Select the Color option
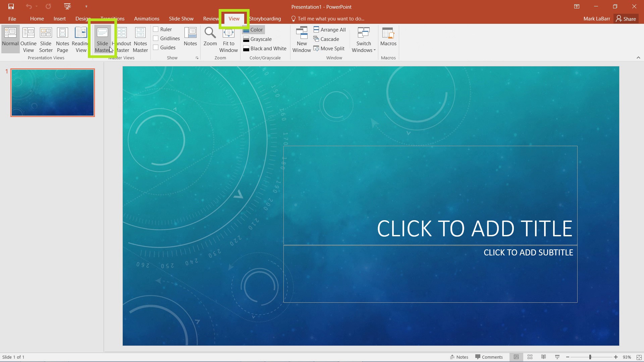This screenshot has height=362, width=644. 256,29
